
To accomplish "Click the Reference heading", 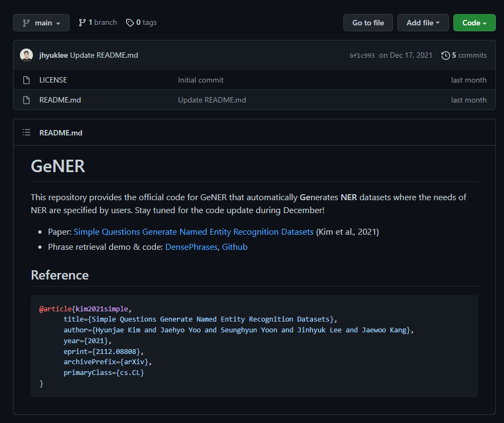I will tap(60, 275).
